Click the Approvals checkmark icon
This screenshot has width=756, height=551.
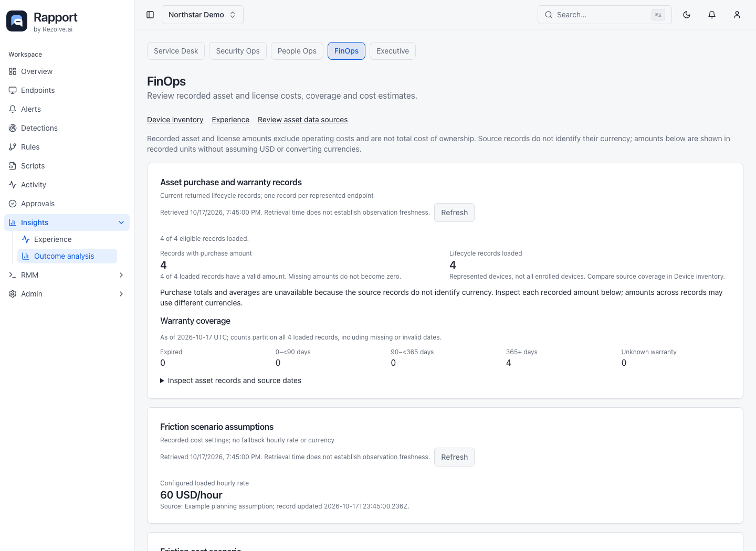tap(13, 204)
